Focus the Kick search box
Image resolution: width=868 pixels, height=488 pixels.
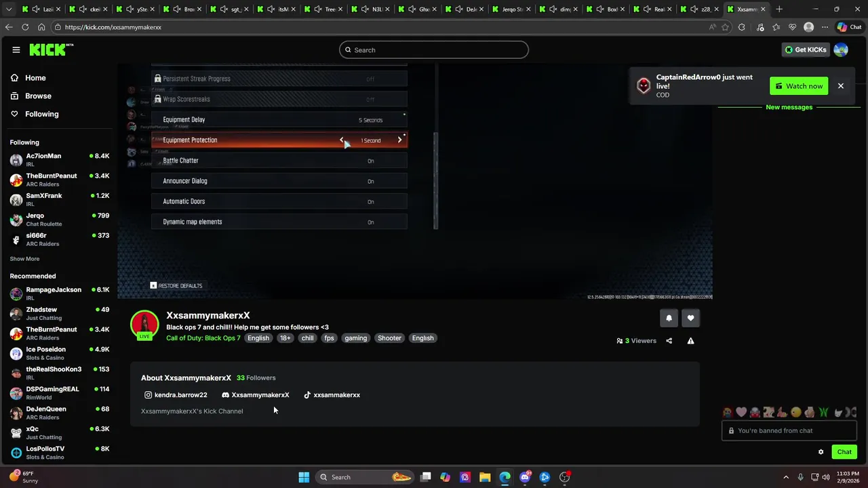coord(434,49)
